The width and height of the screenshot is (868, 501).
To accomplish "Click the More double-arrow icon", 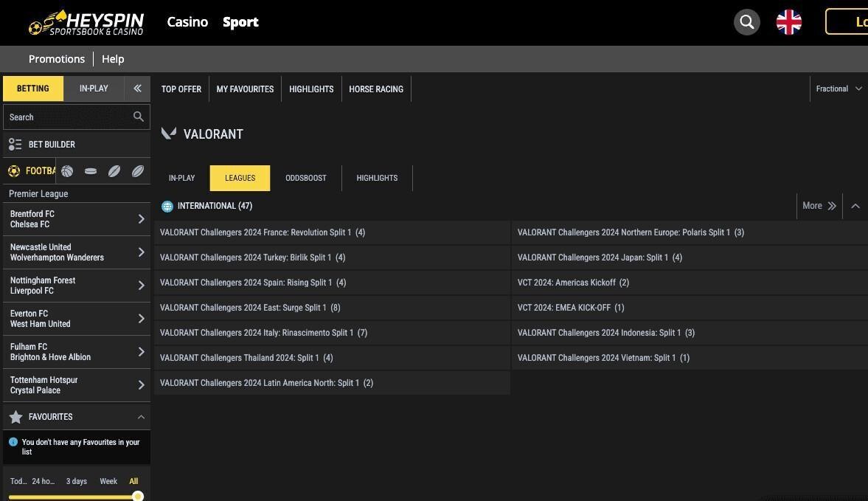I will click(x=831, y=206).
